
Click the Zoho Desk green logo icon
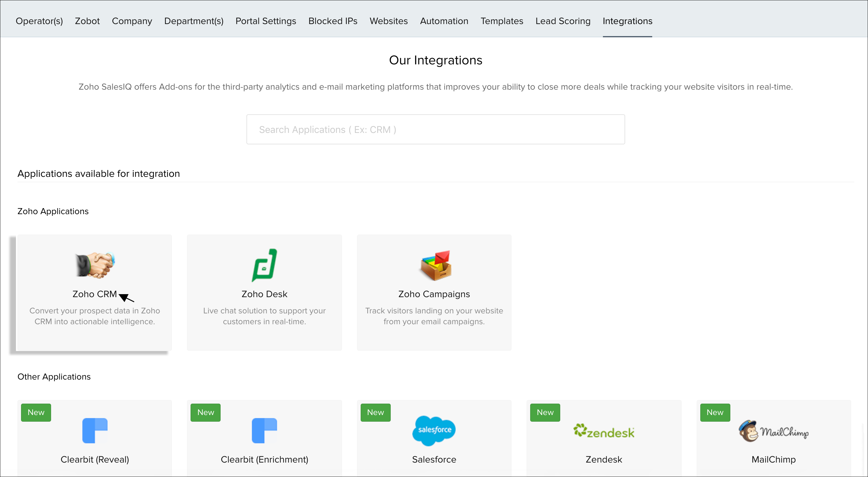264,265
